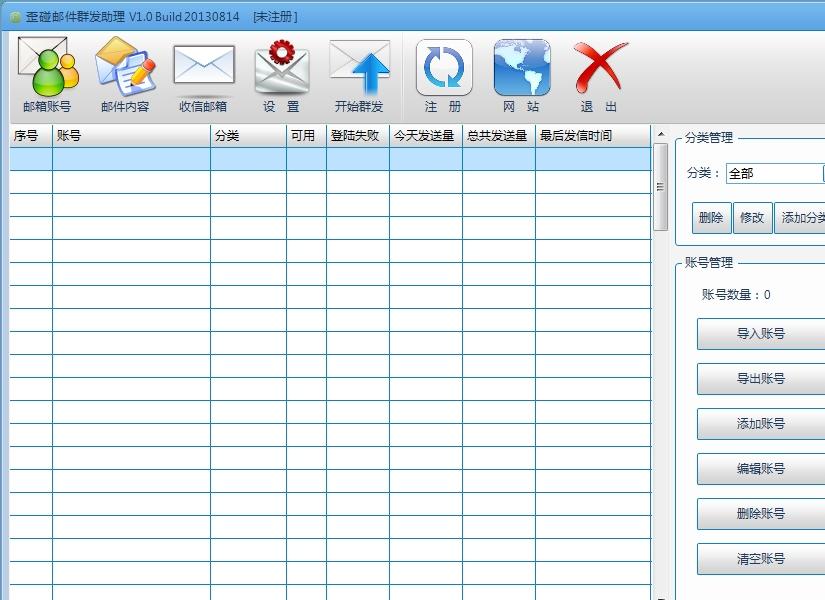
Task: Open the 收信邮箱 recipient mailbox list
Action: pyautogui.click(x=203, y=75)
